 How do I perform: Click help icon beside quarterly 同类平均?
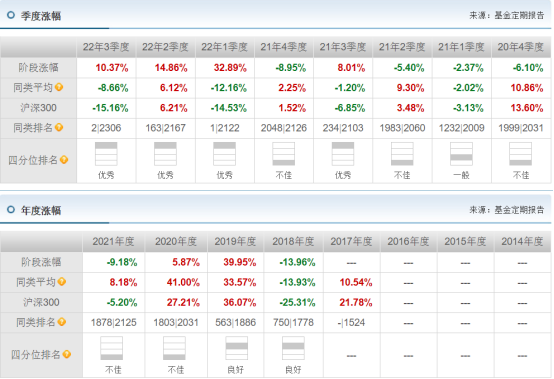pyautogui.click(x=59, y=87)
